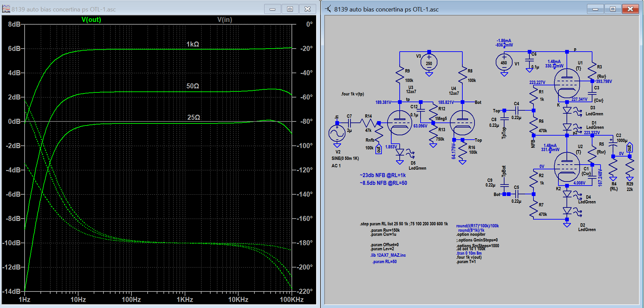Select the U4 12ax7 triode symbol
This screenshot has width=644, height=308.
pos(462,123)
